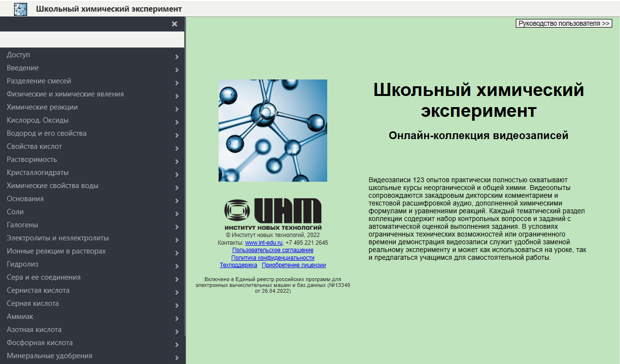Click the sidebar search input field
Viewport: 620px width, 364px height.
coord(92,39)
